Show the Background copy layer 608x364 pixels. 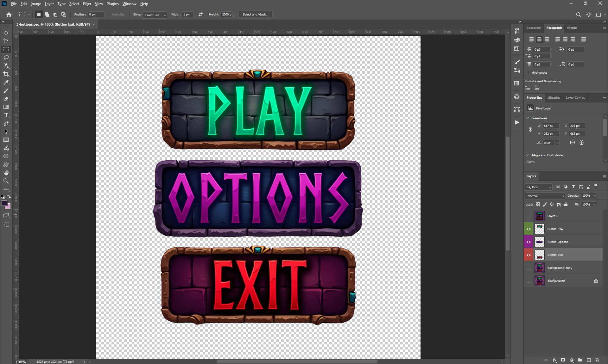(x=529, y=268)
